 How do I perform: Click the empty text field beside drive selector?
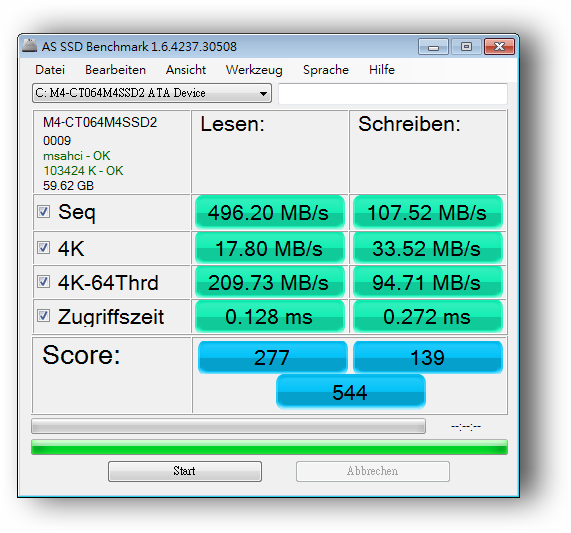tap(393, 94)
